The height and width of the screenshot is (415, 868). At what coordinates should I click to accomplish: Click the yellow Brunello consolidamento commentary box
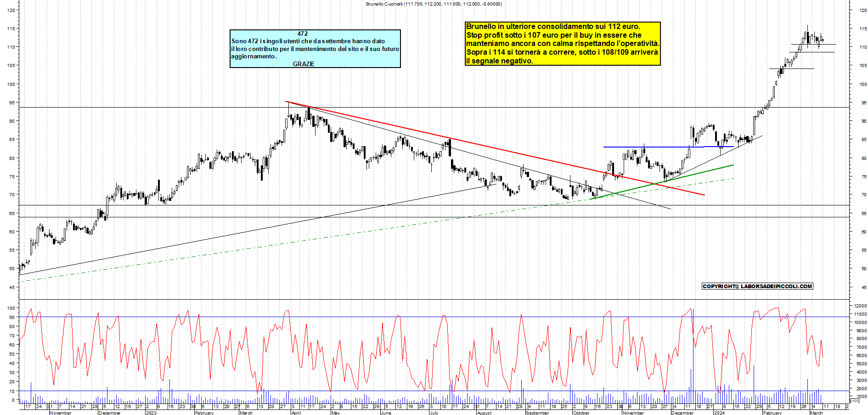pyautogui.click(x=563, y=44)
